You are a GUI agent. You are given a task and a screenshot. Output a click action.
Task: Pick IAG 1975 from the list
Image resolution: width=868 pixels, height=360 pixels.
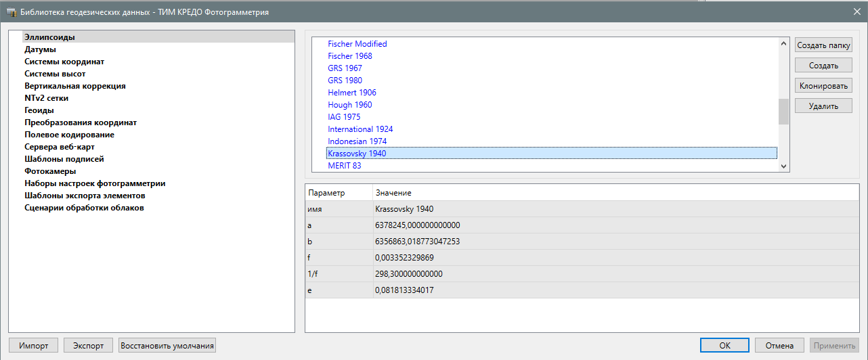[x=344, y=117]
